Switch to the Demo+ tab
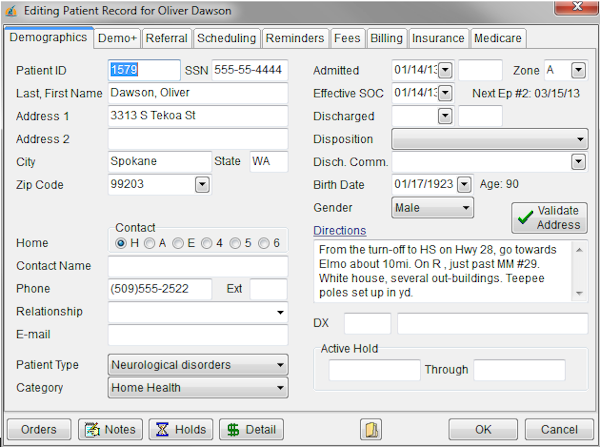 (x=117, y=38)
